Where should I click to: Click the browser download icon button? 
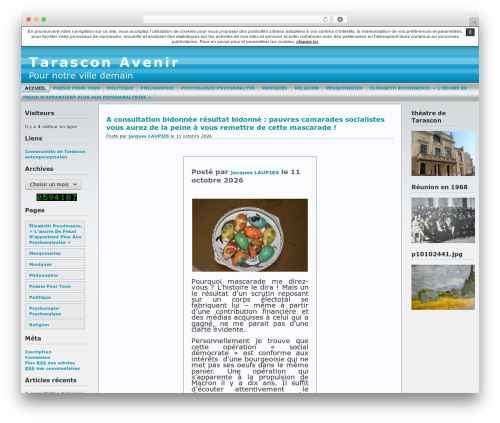click(x=340, y=20)
